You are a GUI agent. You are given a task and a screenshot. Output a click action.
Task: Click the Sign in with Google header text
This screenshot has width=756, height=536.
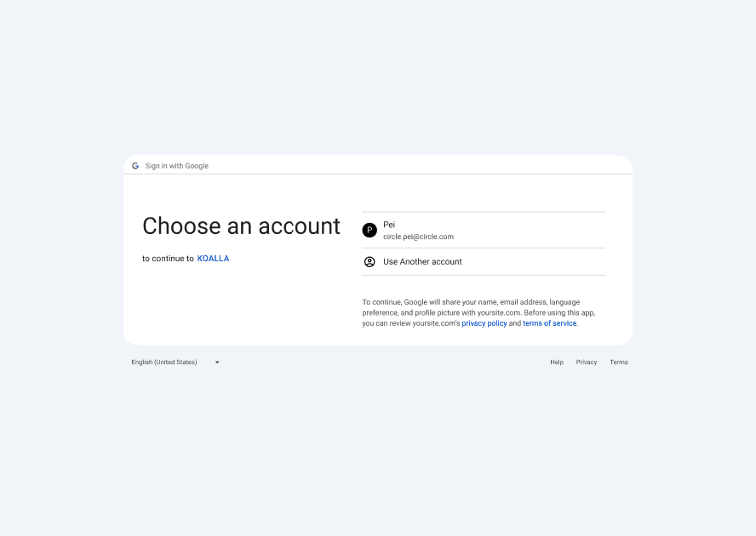pos(177,166)
